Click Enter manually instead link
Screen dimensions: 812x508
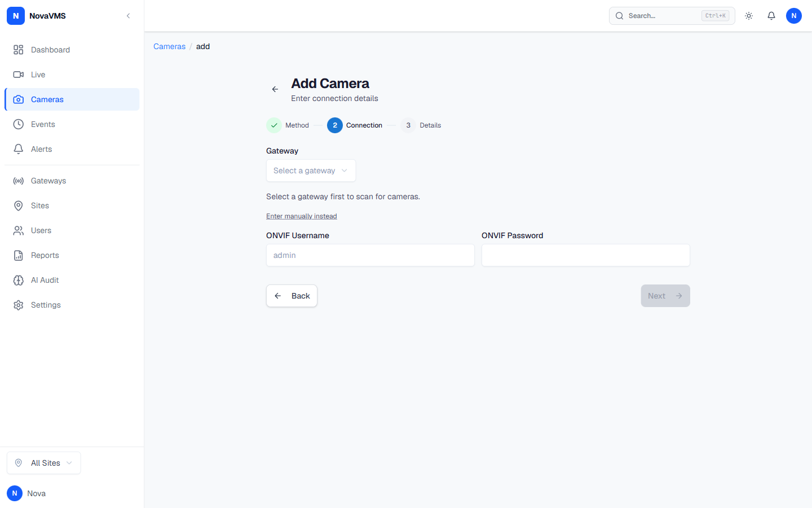click(x=302, y=216)
